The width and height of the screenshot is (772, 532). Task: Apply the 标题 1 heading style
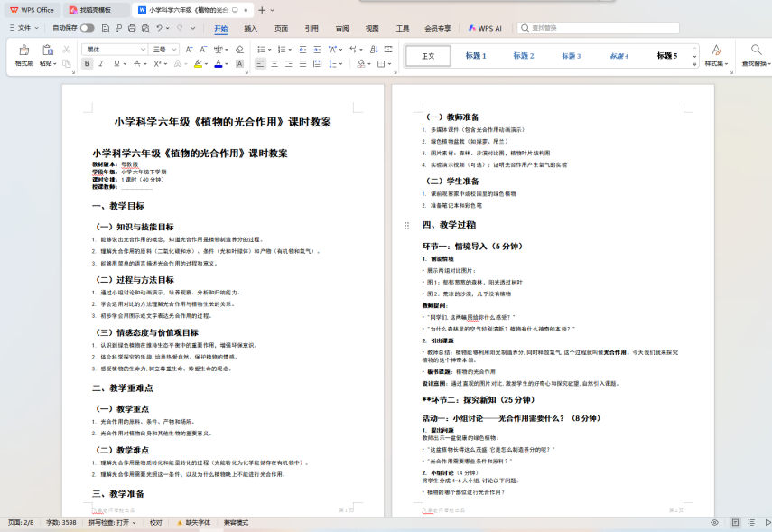pos(476,56)
